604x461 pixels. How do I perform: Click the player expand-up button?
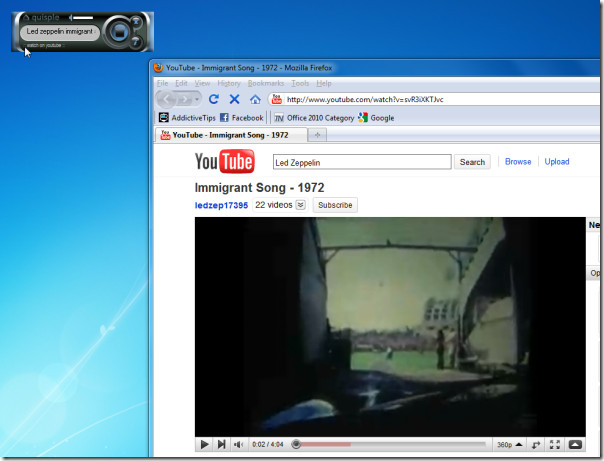coord(575,444)
